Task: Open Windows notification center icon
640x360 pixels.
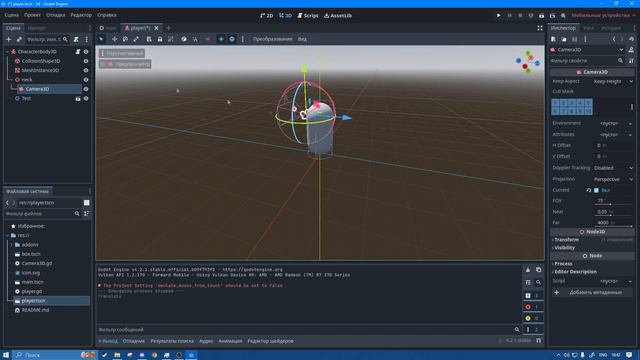Action: 629,355
